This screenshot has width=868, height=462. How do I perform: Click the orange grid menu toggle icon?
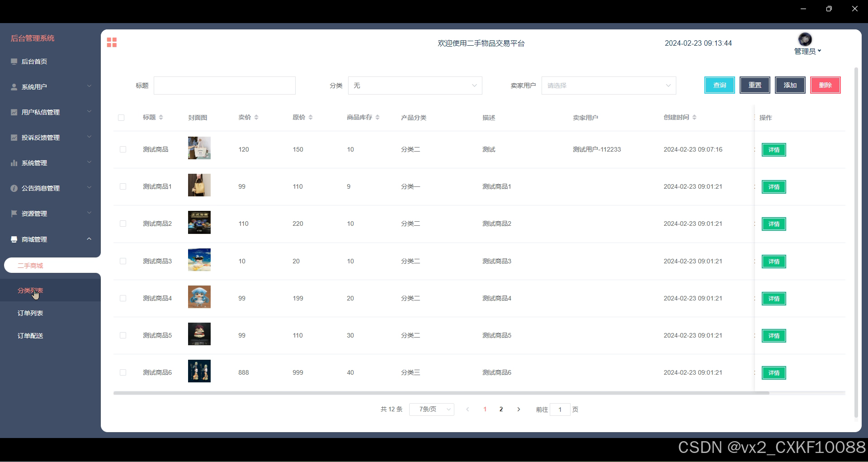(112, 43)
